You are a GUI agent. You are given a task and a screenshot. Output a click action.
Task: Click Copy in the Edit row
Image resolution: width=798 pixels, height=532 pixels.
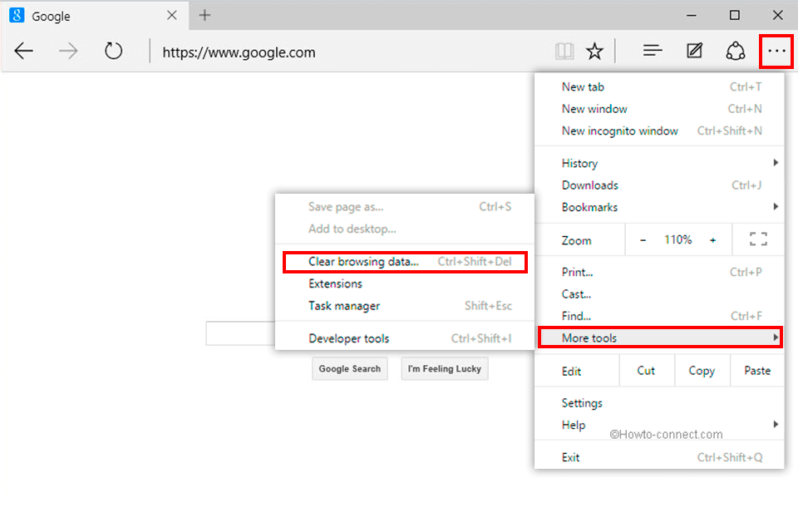click(702, 371)
